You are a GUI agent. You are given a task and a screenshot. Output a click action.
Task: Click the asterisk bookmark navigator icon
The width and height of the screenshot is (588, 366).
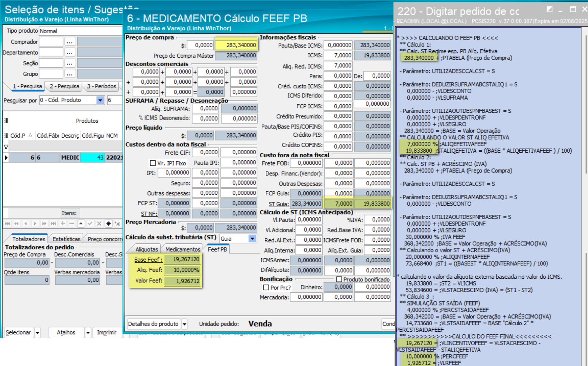pos(109,224)
